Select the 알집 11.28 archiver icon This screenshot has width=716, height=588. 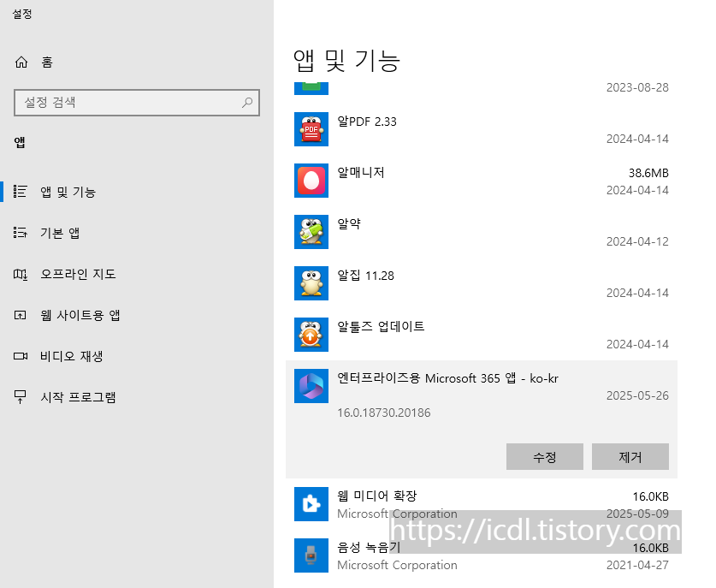(x=311, y=283)
